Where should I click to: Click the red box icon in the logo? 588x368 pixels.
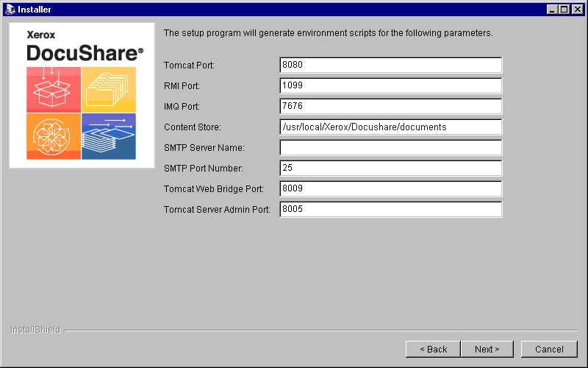[54, 90]
